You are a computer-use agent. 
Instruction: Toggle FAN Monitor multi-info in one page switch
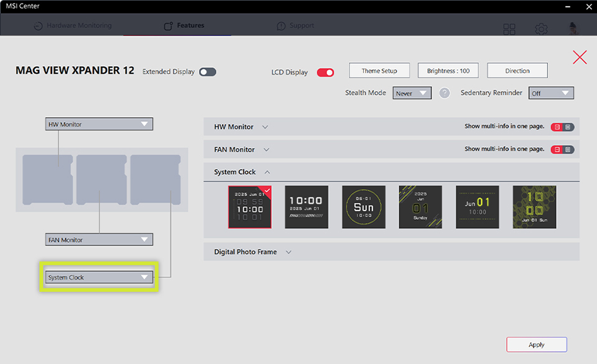coord(562,150)
